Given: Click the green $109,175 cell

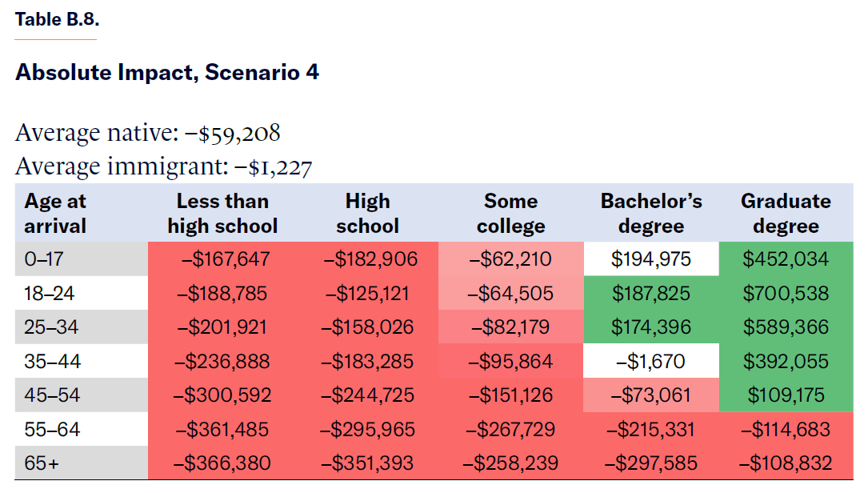Looking at the screenshot, I should (x=786, y=395).
